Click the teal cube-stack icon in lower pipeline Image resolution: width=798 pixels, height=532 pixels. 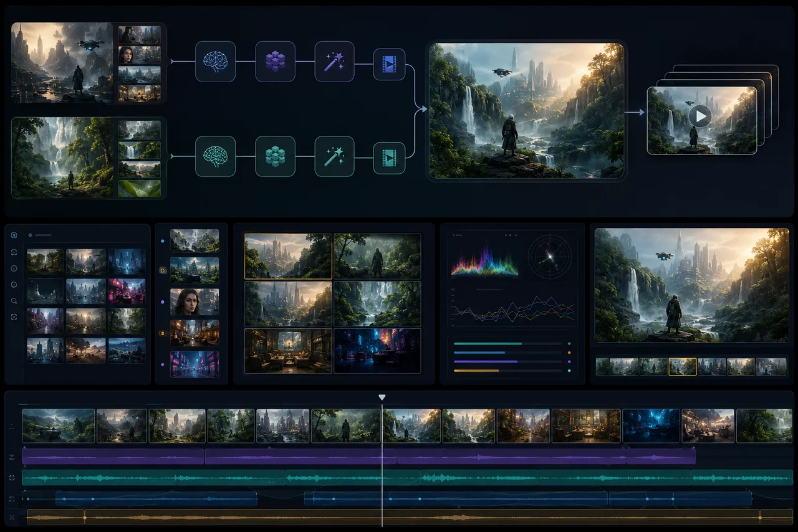pos(275,156)
